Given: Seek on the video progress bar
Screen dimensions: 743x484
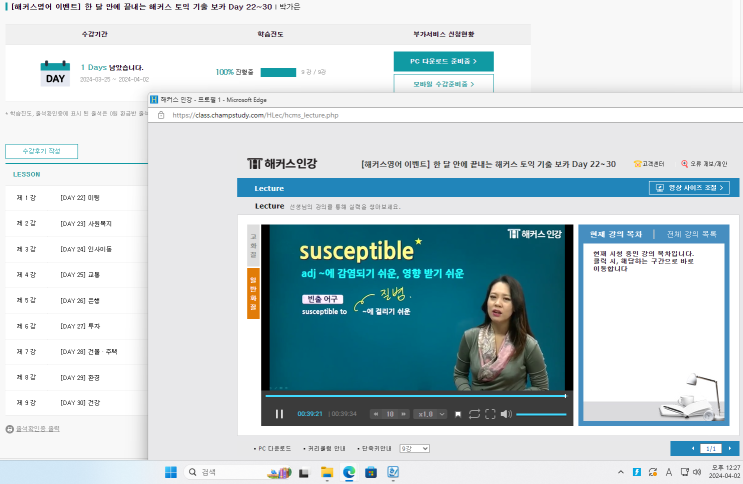Looking at the screenshot, I should coord(416,395).
